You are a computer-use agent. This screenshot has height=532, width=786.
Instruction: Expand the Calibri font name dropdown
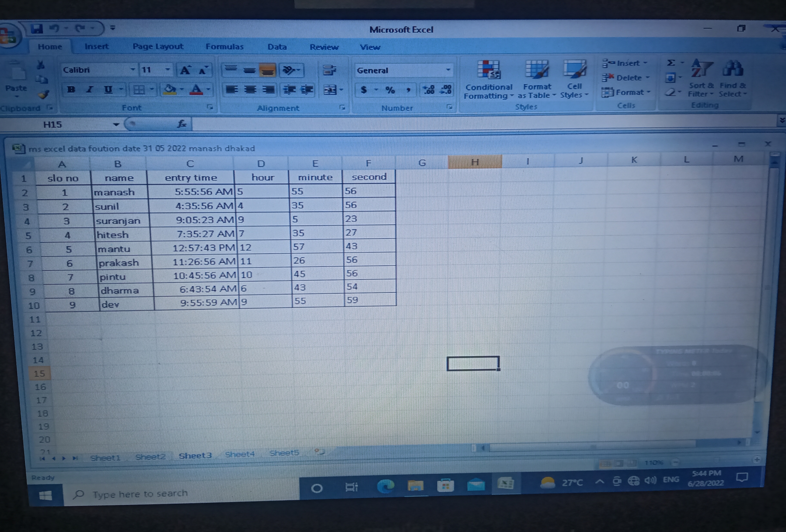tap(133, 70)
